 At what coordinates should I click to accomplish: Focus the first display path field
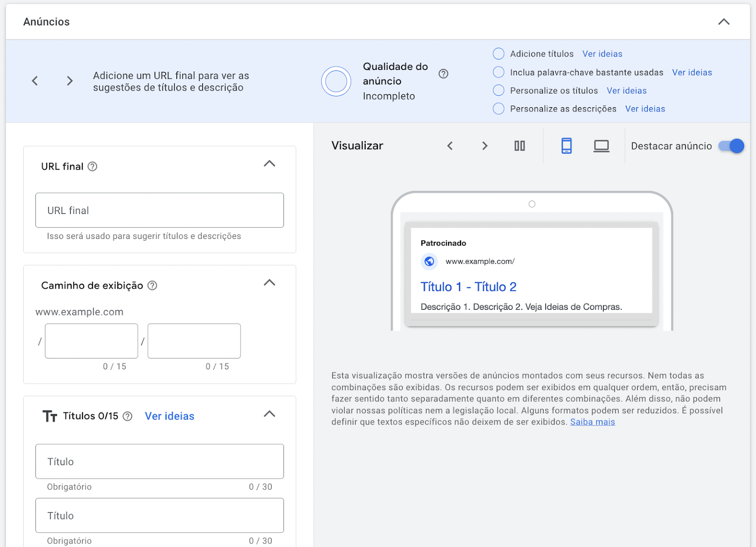click(x=92, y=341)
